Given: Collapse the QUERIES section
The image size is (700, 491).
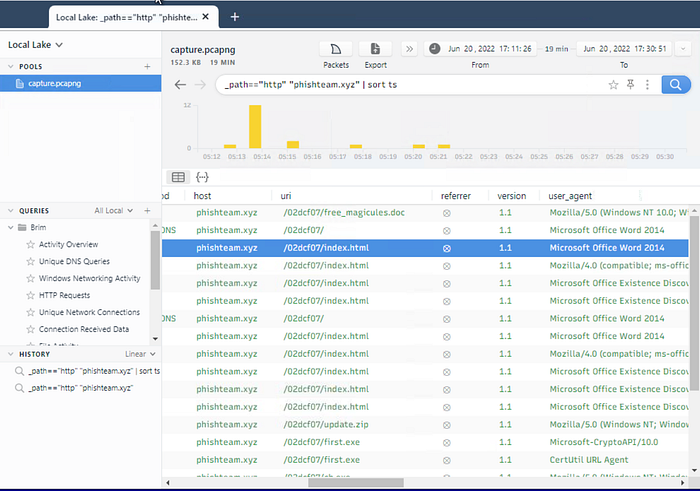Looking at the screenshot, I should [11, 211].
